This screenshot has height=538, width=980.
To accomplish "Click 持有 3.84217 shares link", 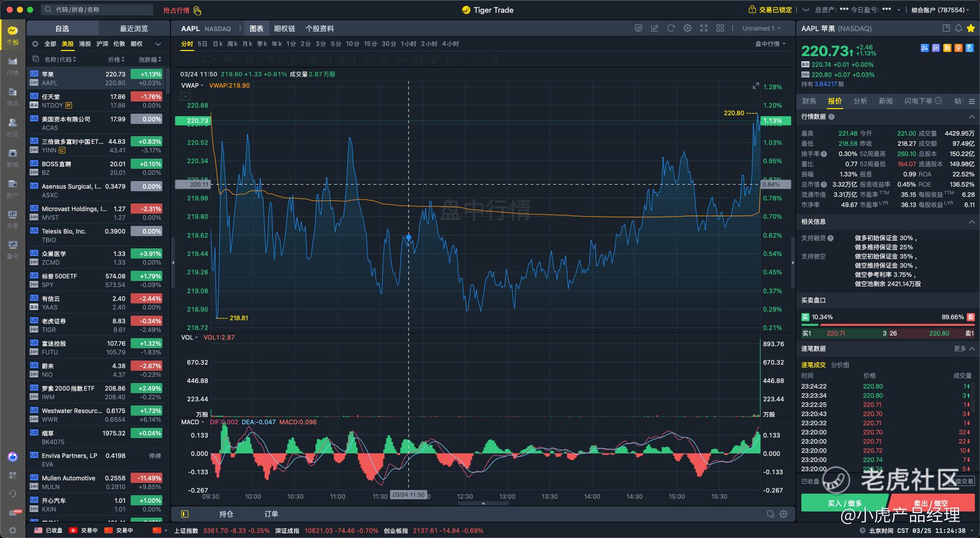I will click(x=822, y=84).
